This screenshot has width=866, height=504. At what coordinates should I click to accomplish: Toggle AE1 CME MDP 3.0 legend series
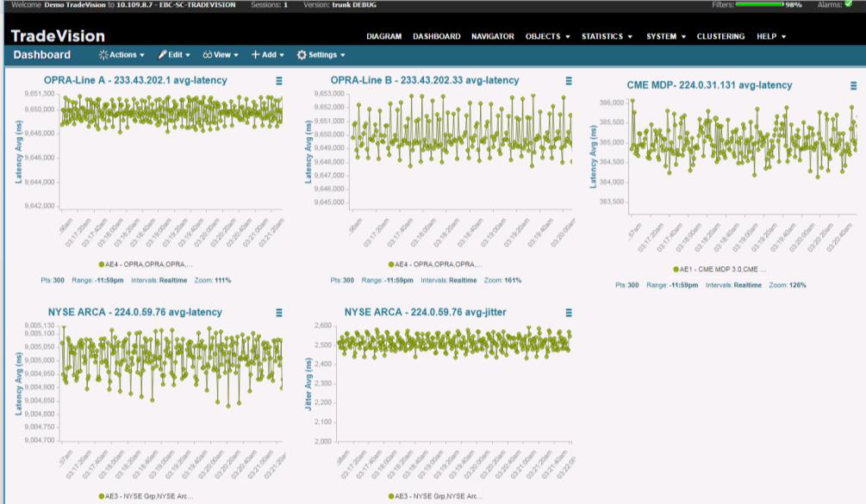(720, 269)
